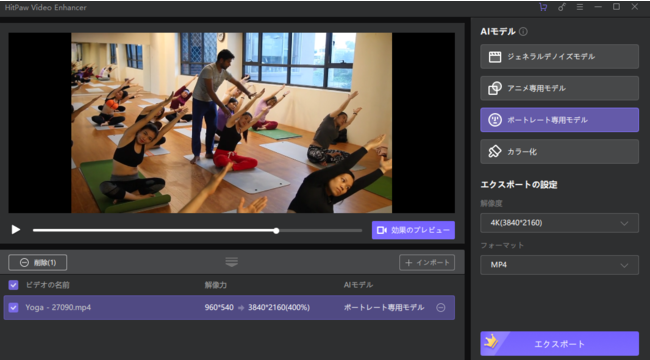The width and height of the screenshot is (650, 360).
Task: Click the key license icon
Action: point(562,7)
